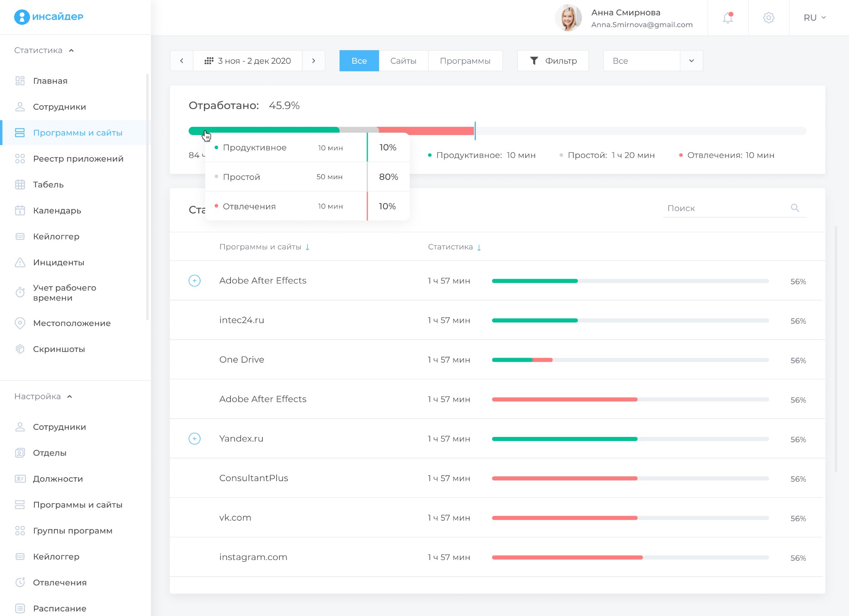Screen dimensions: 849x616
Task: Expand the Yandex.ru row
Action: [194, 439]
